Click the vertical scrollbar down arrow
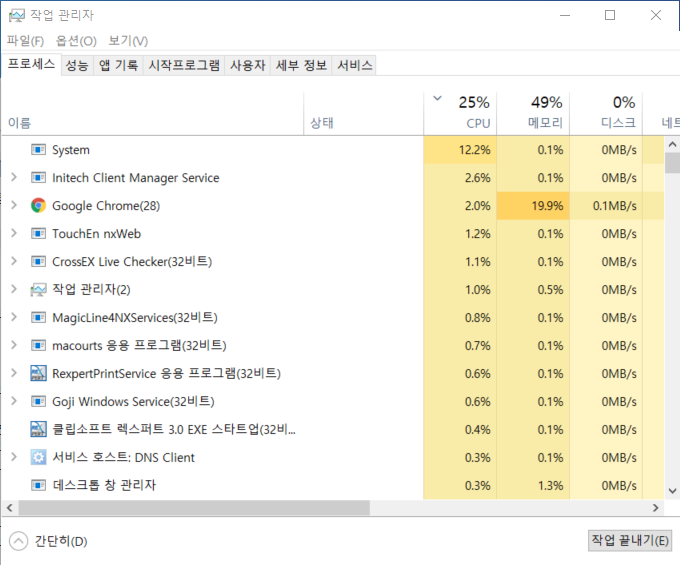 [x=672, y=491]
